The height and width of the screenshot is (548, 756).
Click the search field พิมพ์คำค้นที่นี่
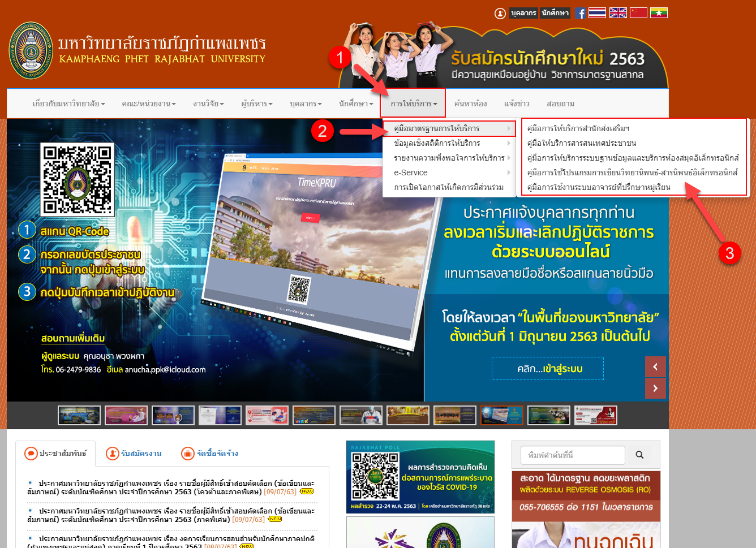click(573, 455)
